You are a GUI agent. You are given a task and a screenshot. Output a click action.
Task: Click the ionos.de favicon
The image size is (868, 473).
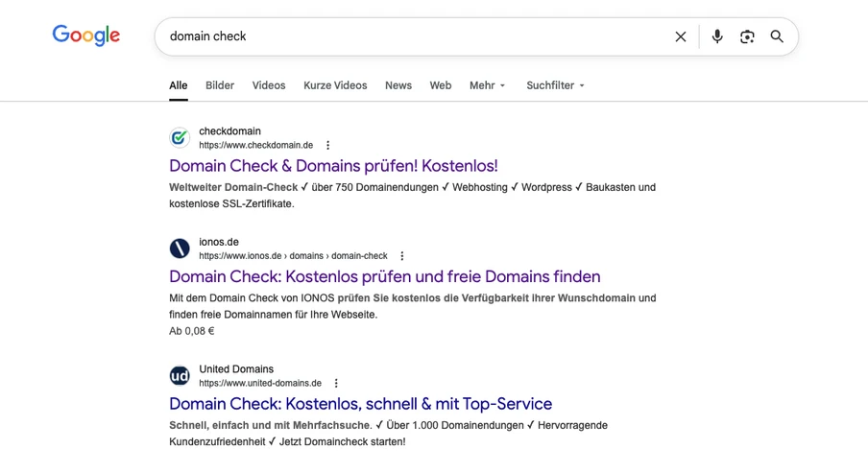[180, 248]
